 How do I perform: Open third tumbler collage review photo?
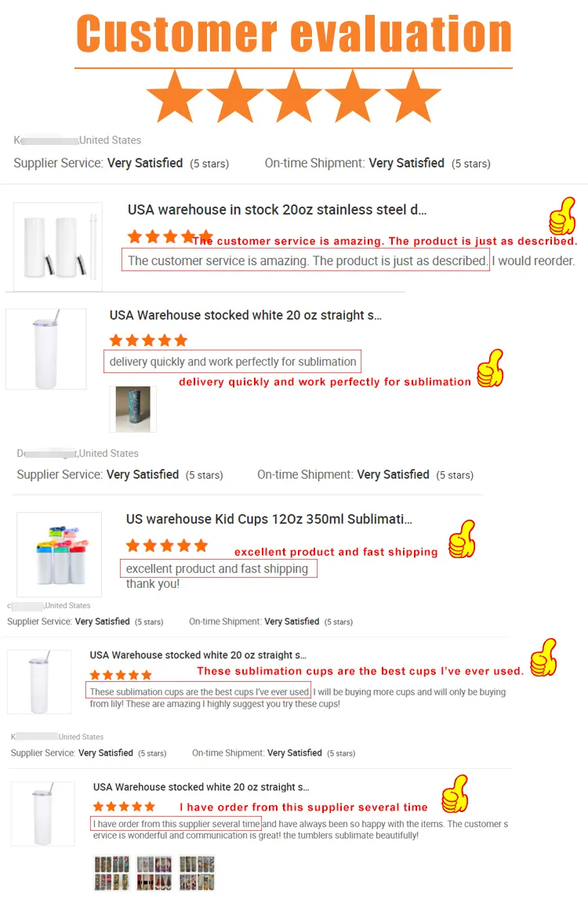(x=197, y=872)
